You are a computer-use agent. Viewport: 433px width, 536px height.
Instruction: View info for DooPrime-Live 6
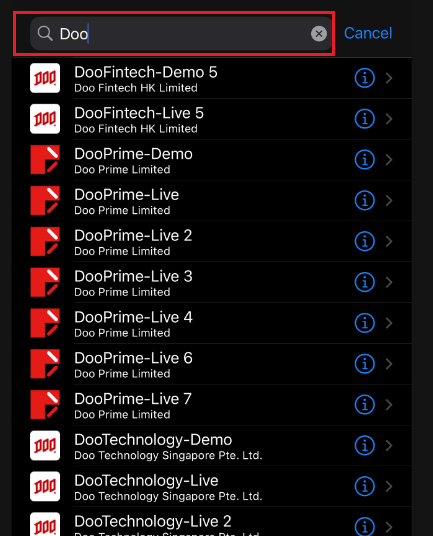pyautogui.click(x=365, y=364)
